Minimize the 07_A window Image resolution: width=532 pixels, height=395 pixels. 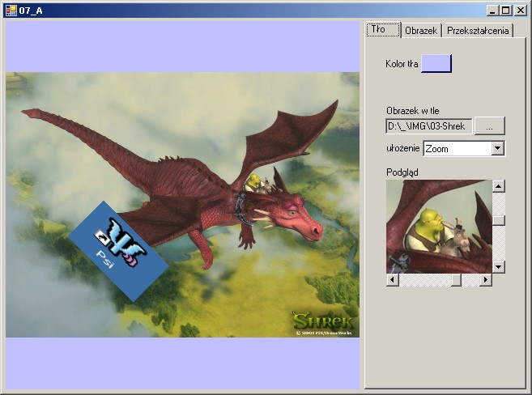[493, 11]
